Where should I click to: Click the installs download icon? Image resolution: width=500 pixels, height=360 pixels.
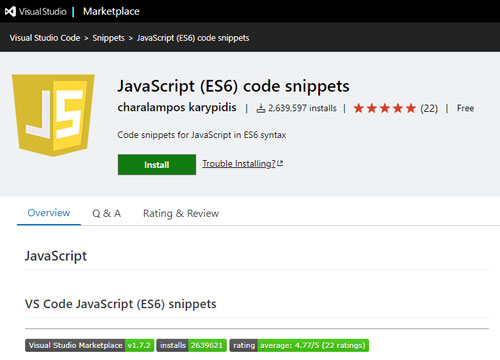[261, 108]
